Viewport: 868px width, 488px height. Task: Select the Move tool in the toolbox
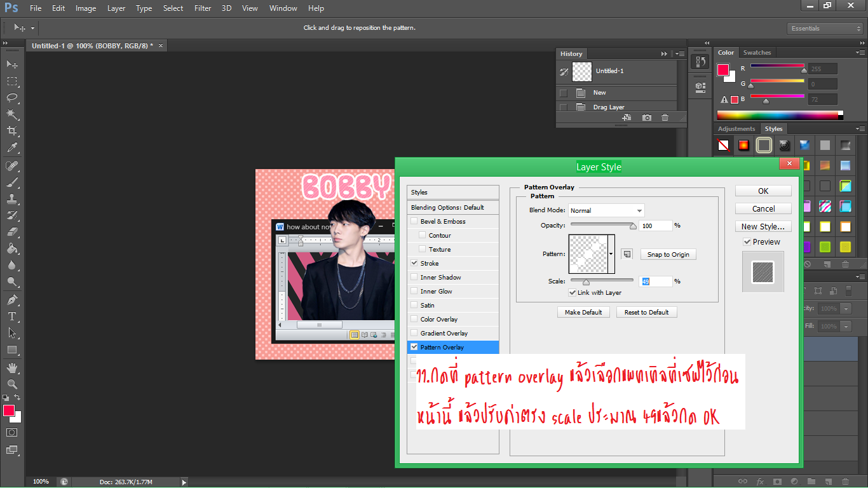point(12,64)
